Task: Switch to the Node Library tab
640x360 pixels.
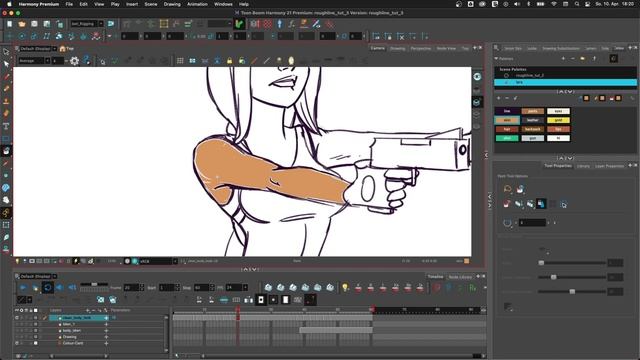Action: click(460, 277)
